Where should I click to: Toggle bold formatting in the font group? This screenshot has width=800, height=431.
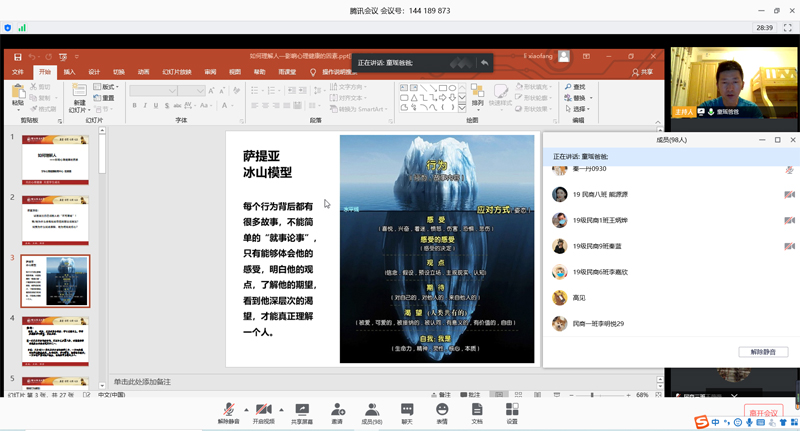coord(135,105)
